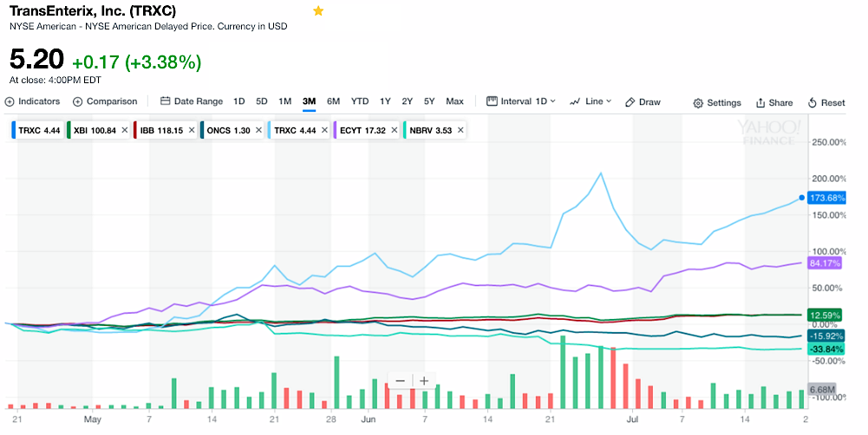Click the TransEnterix, Inc. (TRXC) title
The image size is (868, 435).
(x=93, y=11)
